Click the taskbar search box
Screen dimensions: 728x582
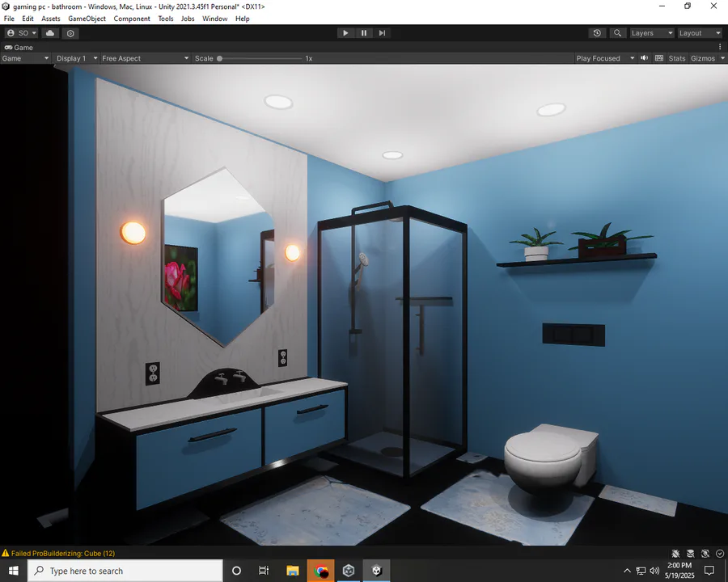(125, 571)
